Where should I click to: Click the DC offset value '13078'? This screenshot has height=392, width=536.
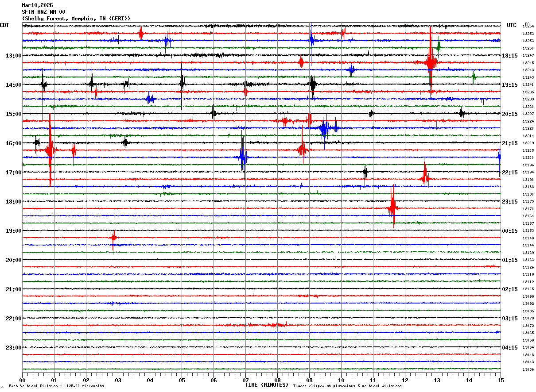coord(528,319)
